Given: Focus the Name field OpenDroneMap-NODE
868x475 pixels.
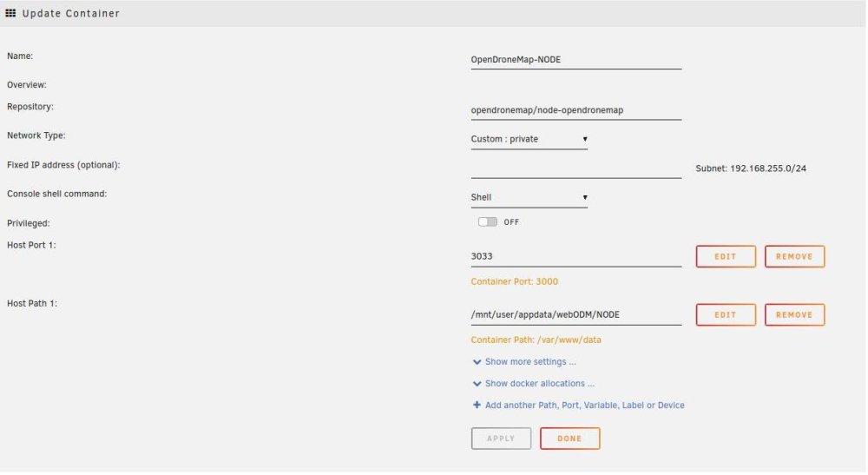Looking at the screenshot, I should (x=575, y=60).
